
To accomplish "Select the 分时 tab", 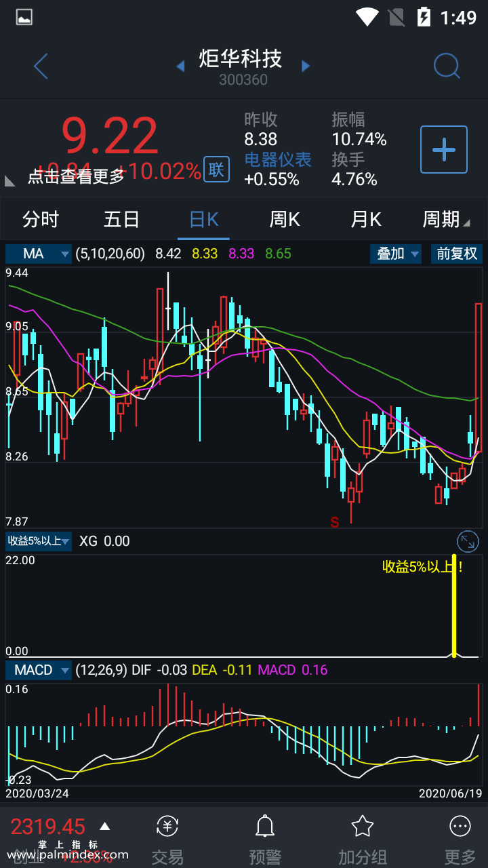I will (41, 219).
